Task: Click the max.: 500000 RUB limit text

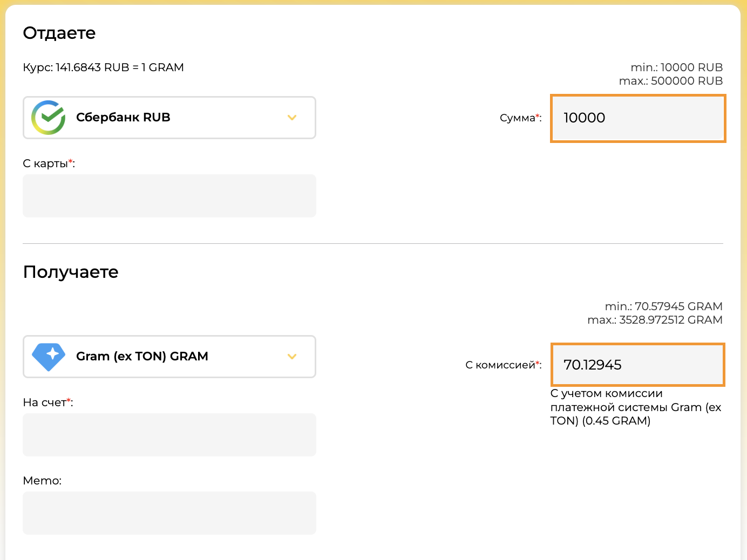Action: coord(671,81)
